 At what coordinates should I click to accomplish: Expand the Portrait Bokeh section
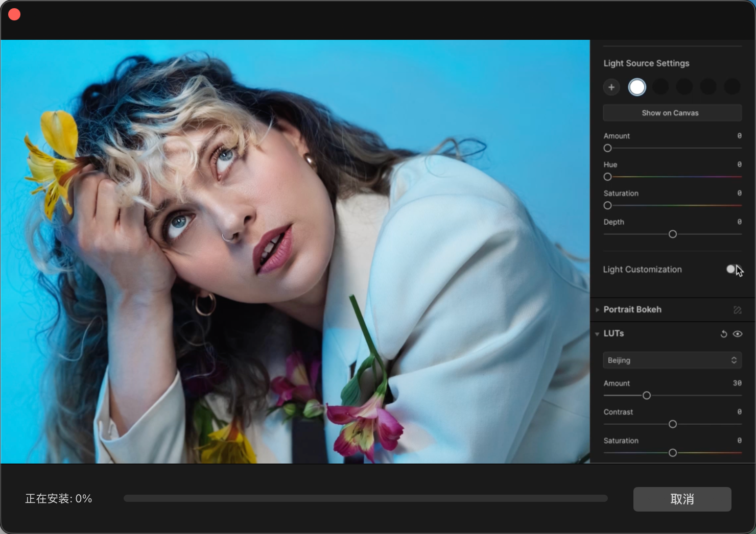597,310
